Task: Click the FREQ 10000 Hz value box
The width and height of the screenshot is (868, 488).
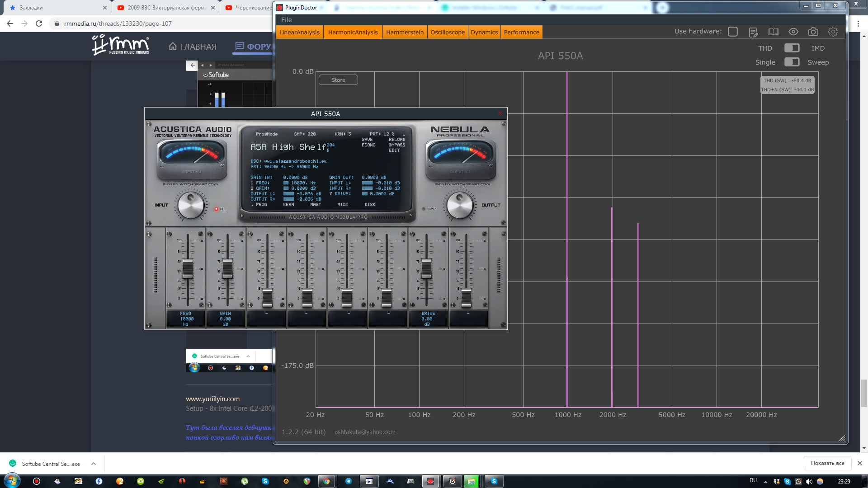Action: click(x=186, y=319)
